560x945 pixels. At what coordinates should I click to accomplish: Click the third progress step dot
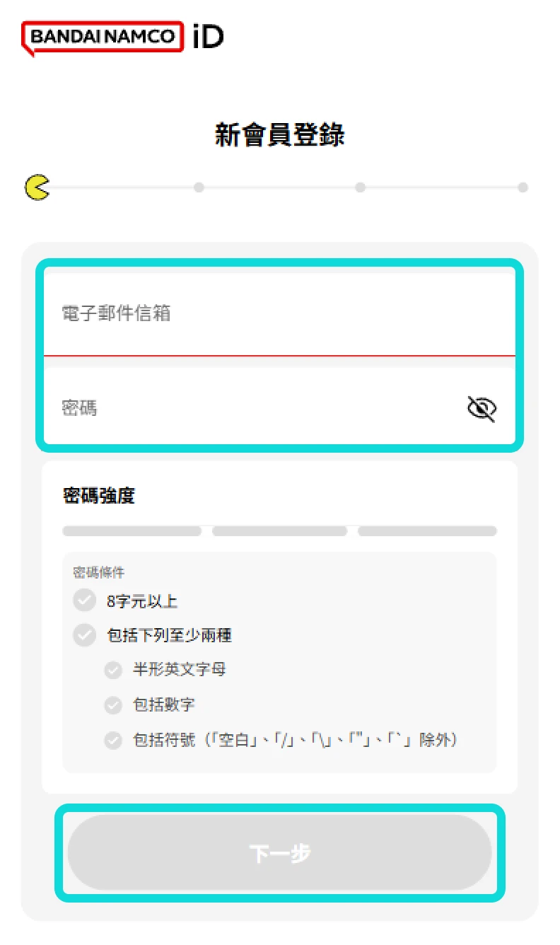click(x=360, y=187)
